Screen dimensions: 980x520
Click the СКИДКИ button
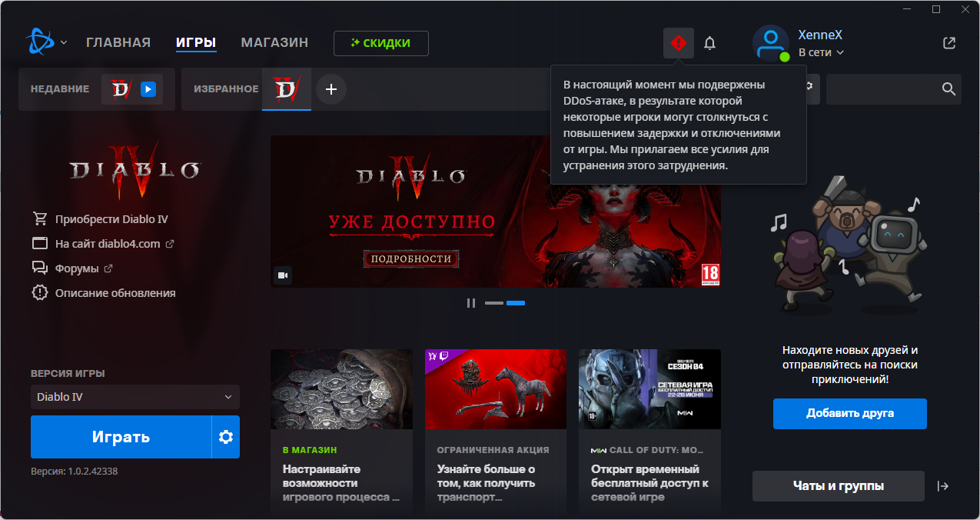click(x=381, y=43)
